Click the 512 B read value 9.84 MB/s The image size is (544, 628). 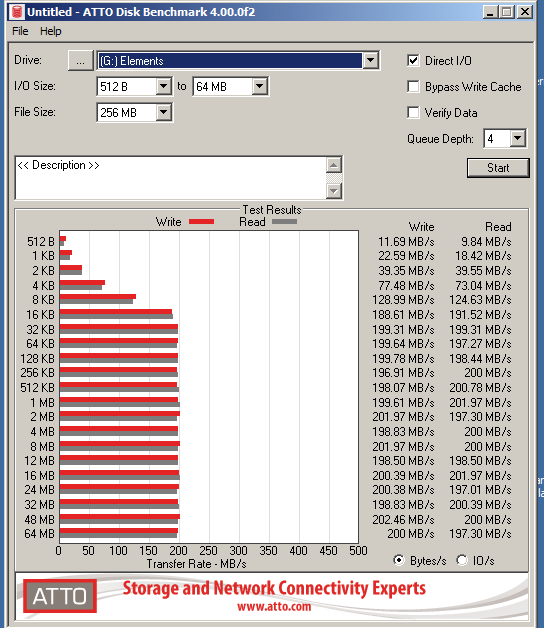(x=486, y=242)
